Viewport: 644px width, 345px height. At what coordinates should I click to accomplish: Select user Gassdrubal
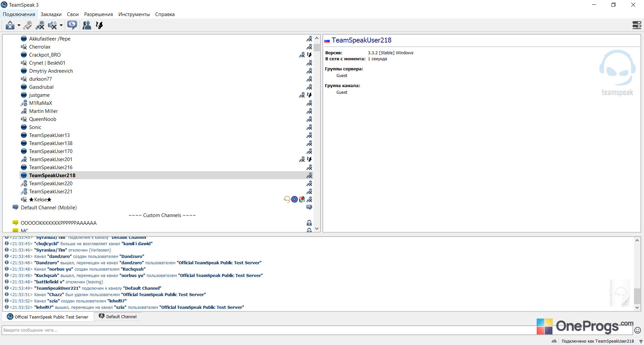(41, 87)
